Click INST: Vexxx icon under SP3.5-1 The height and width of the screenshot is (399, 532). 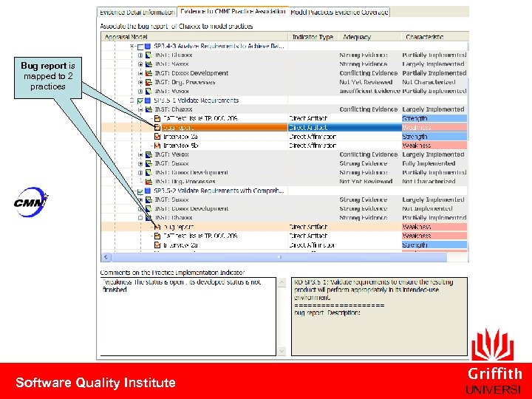point(149,154)
